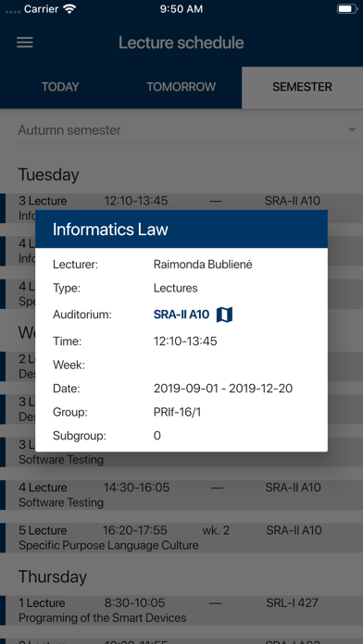Select Programing of the Smart Devices lecture
The width and height of the screenshot is (363, 644).
[x=181, y=611]
